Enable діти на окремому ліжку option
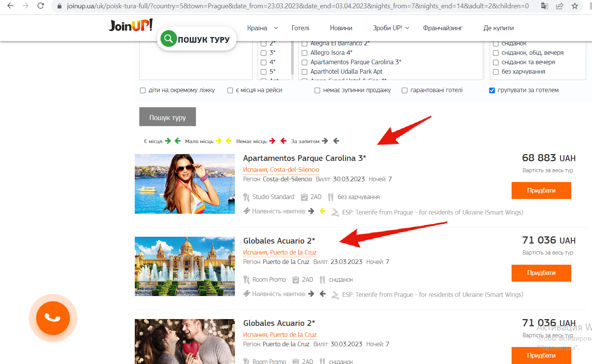 [x=143, y=90]
